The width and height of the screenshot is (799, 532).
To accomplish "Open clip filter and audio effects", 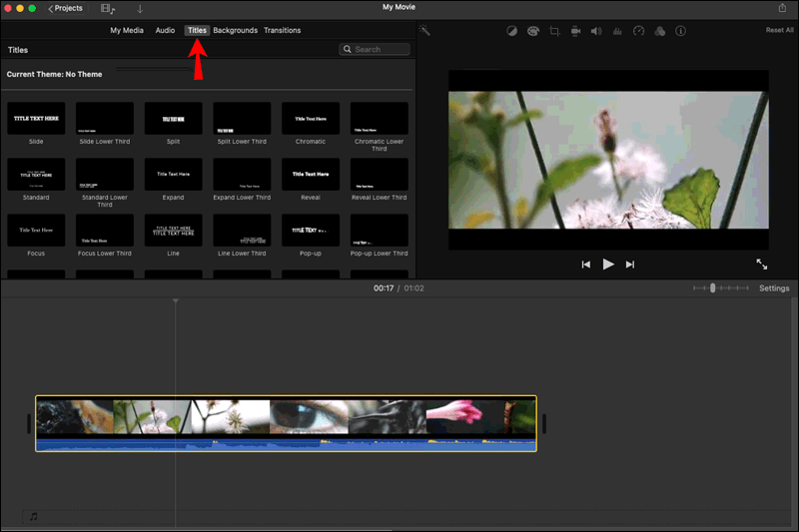I will coord(660,31).
